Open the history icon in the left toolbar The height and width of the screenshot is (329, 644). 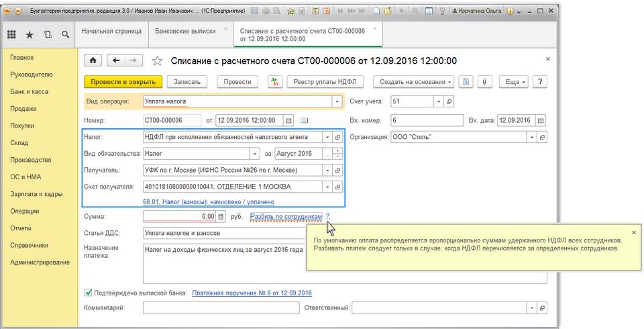click(x=47, y=35)
